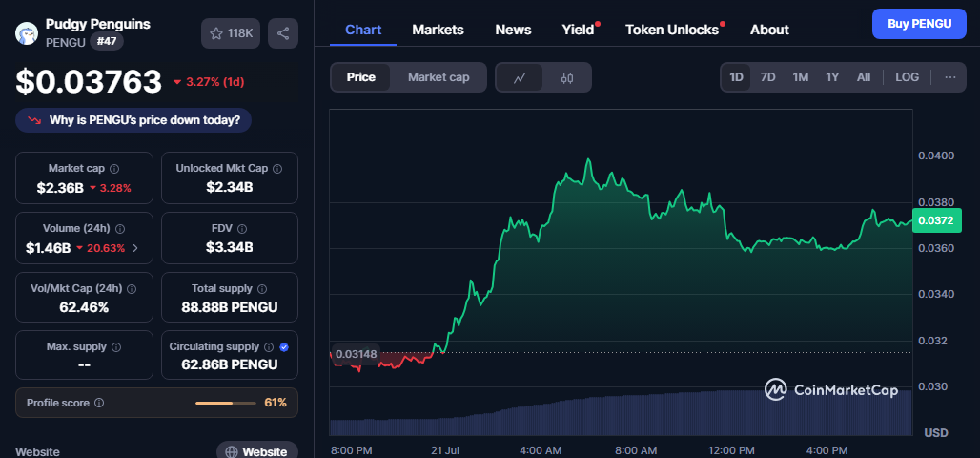This screenshot has height=458, width=980.
Task: Open the share icon button
Action: 283,33
